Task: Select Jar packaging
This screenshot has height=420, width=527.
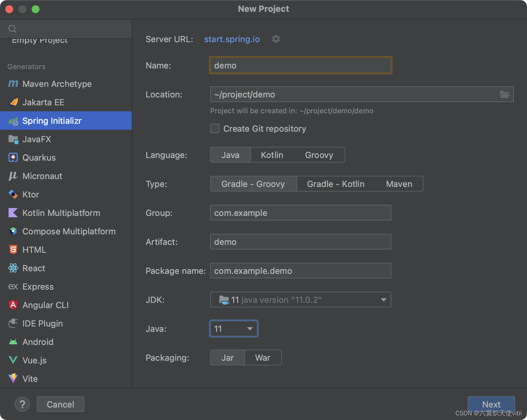Action: [227, 357]
